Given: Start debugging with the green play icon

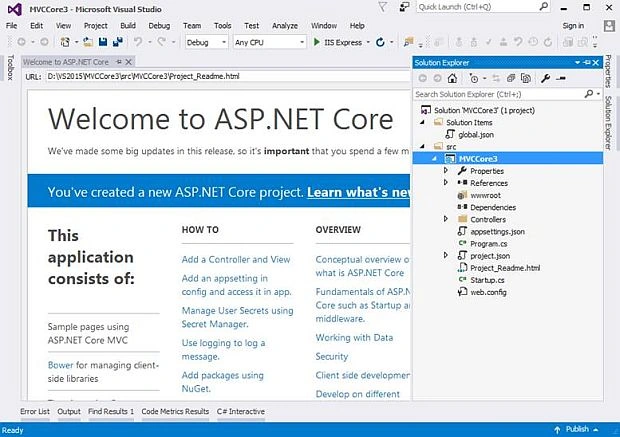Looking at the screenshot, I should (x=316, y=42).
